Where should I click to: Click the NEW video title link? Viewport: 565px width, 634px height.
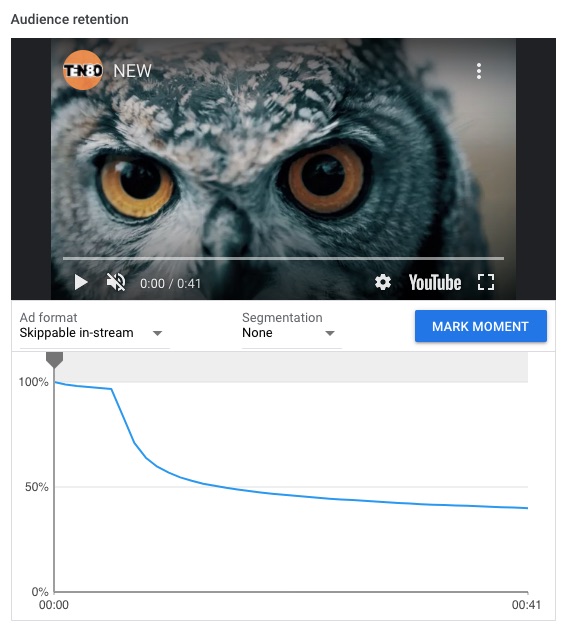pyautogui.click(x=132, y=71)
